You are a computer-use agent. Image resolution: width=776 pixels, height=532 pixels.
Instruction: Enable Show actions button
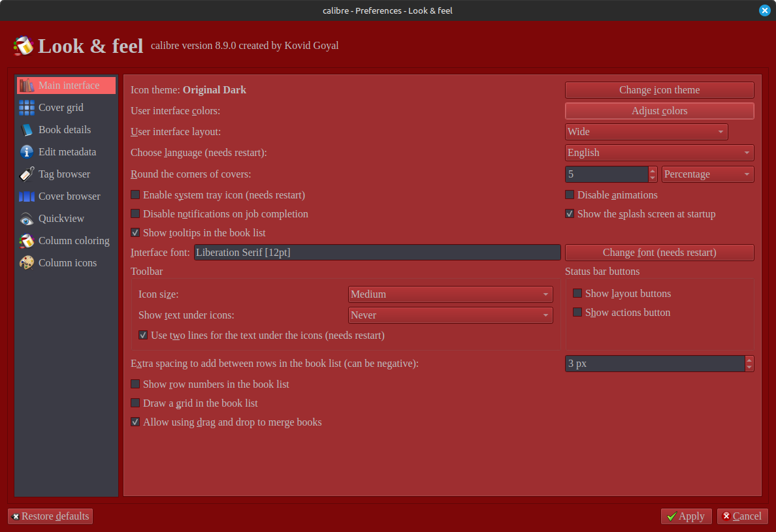(577, 312)
